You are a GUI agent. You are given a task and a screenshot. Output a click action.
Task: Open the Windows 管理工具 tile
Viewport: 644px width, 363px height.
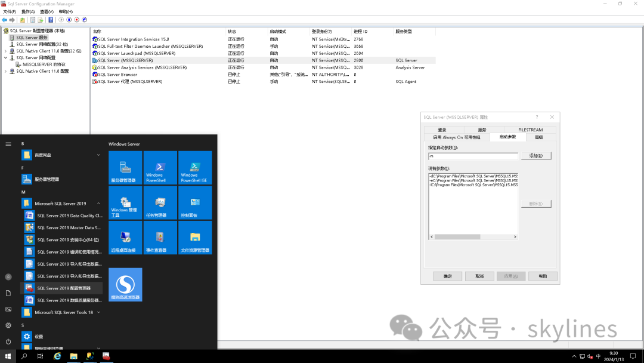click(125, 202)
